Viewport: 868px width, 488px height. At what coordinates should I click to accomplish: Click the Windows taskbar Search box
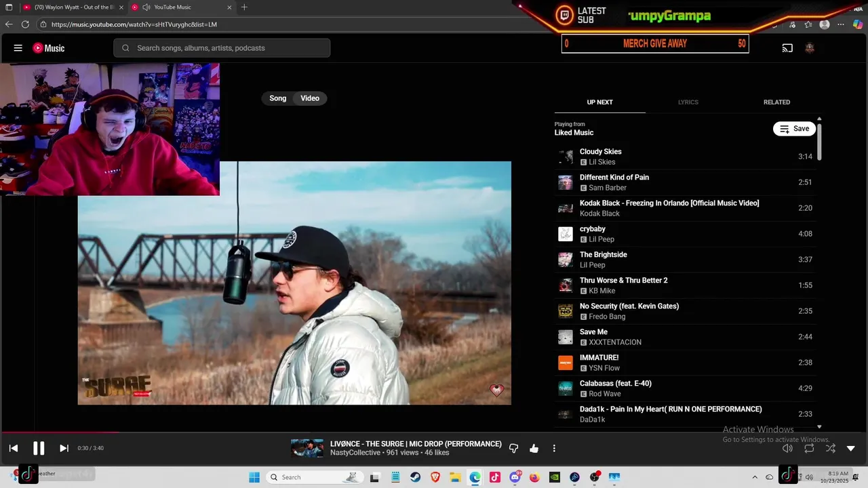tap(314, 477)
